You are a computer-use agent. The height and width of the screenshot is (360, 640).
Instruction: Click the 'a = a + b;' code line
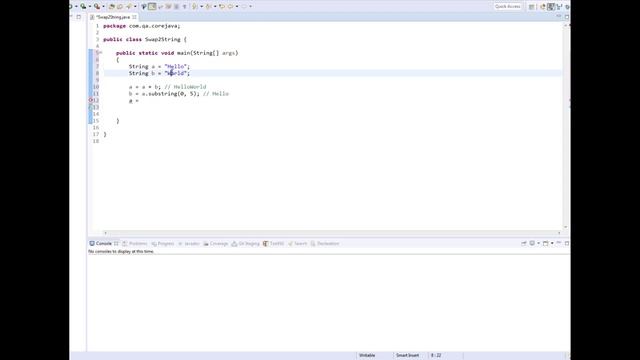tap(145, 87)
